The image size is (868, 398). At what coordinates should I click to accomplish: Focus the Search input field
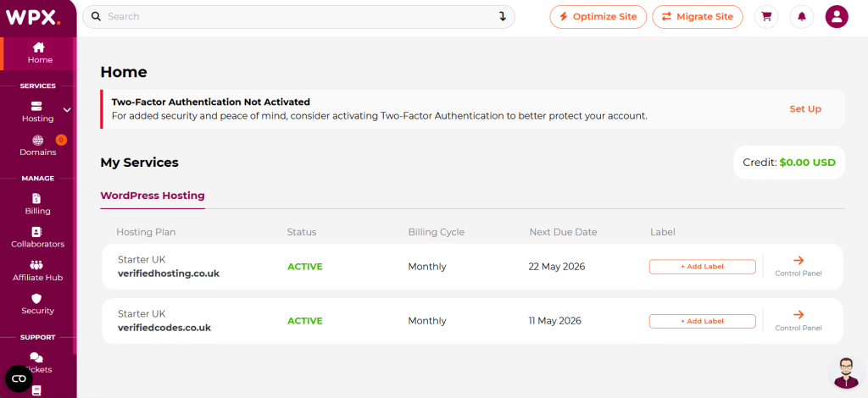tap(299, 17)
